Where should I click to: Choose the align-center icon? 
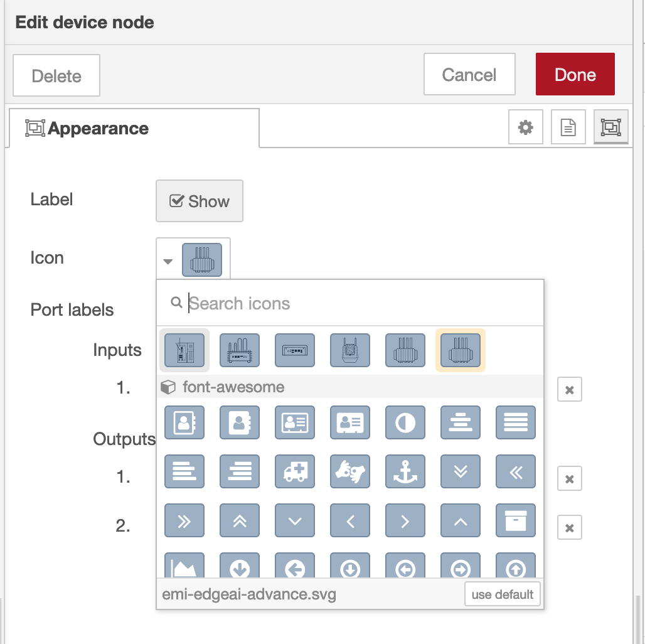click(x=460, y=422)
